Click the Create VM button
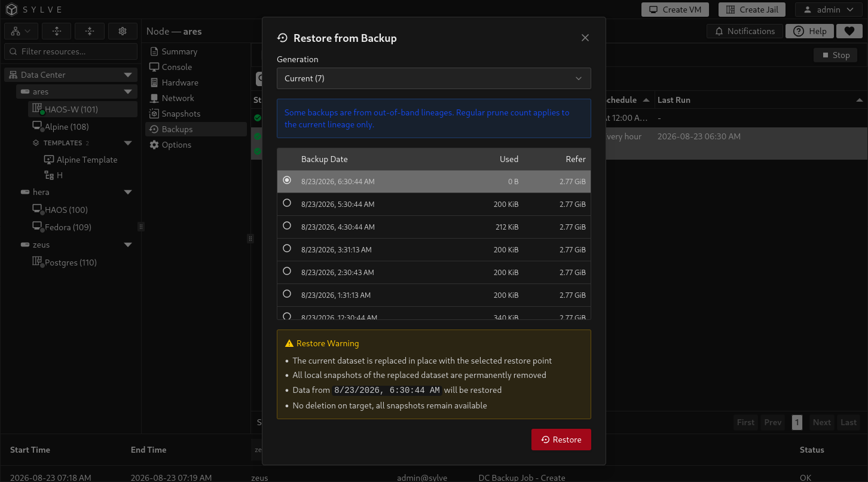868x482 pixels. point(675,10)
